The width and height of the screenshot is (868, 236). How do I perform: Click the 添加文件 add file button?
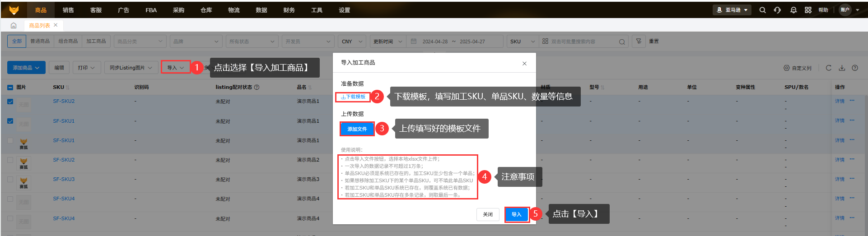(357, 129)
